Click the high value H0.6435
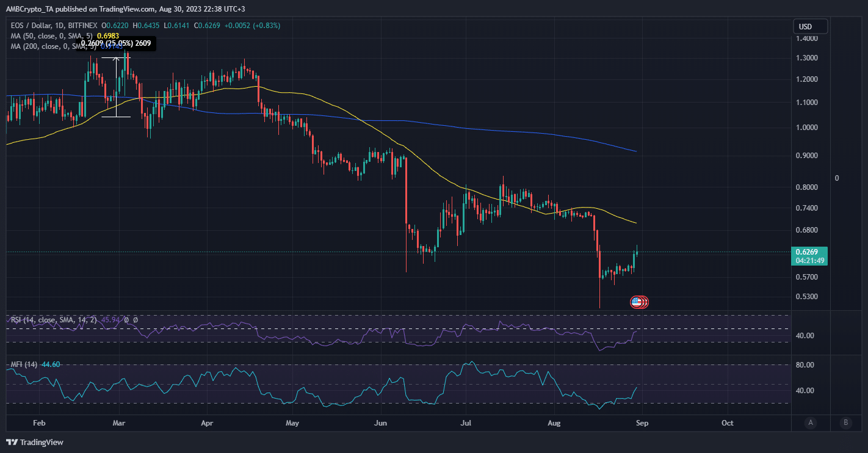Viewport: 868px width, 453px height. coord(145,26)
